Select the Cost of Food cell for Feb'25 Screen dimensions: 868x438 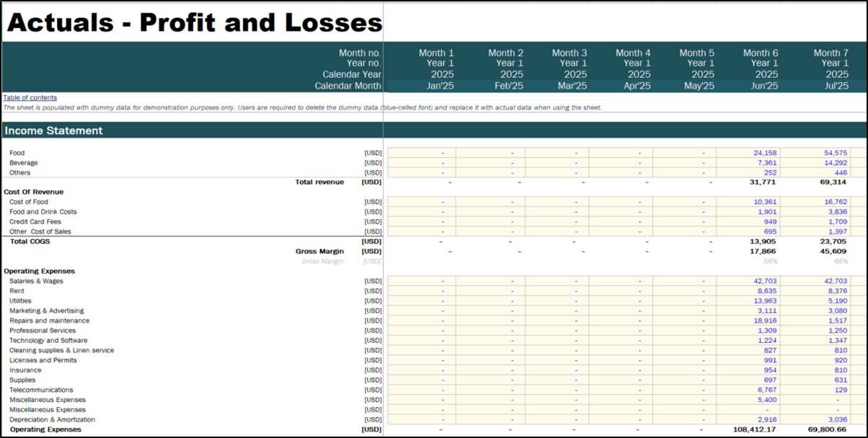(490, 202)
